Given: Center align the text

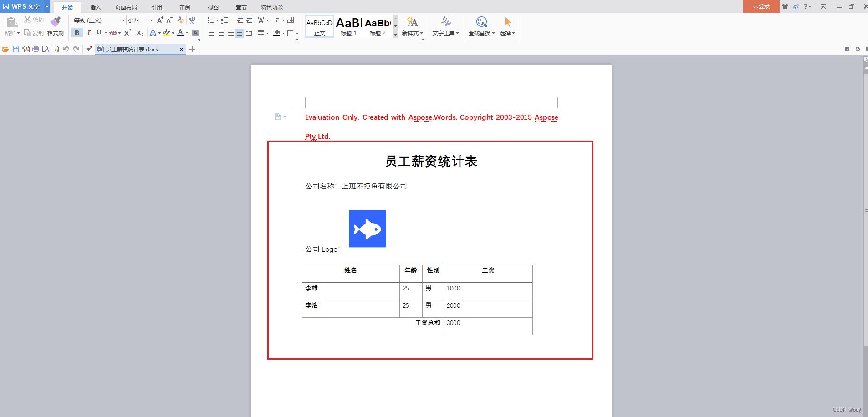Looking at the screenshot, I should coord(221,33).
